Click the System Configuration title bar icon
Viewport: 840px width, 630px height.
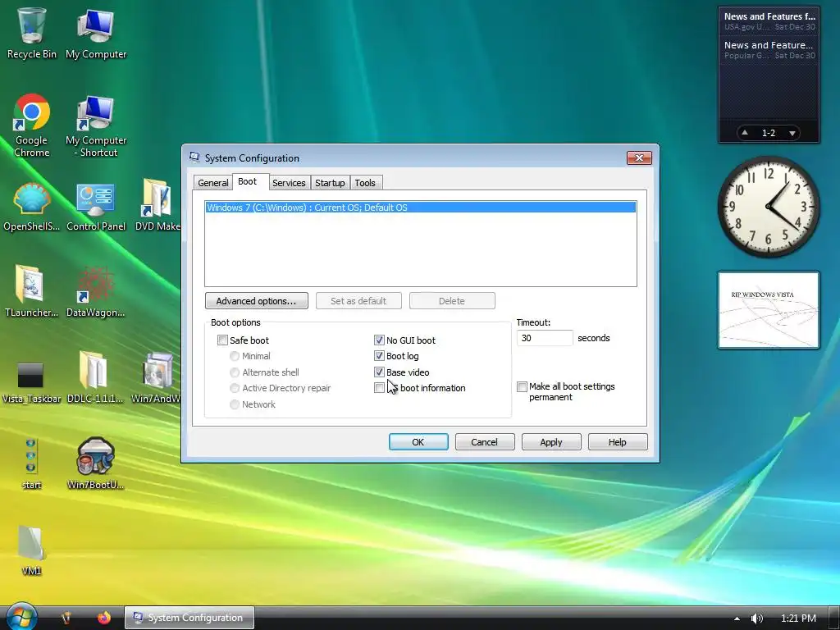(x=194, y=157)
